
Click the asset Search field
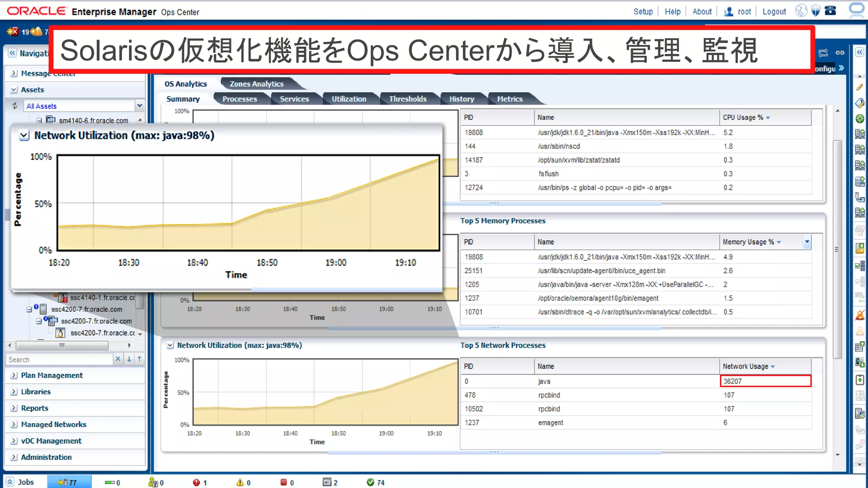(59, 360)
